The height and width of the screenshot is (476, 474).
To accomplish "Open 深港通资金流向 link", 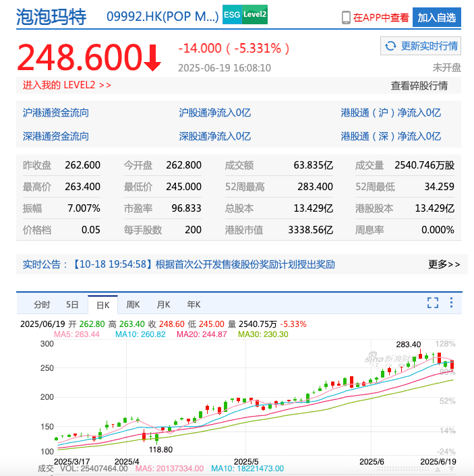I will point(56,136).
